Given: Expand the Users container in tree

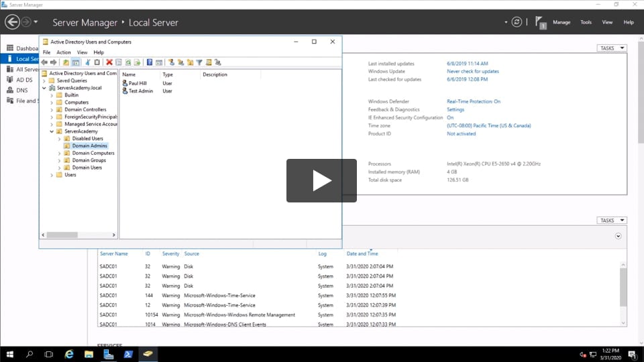Looking at the screenshot, I should pos(52,175).
